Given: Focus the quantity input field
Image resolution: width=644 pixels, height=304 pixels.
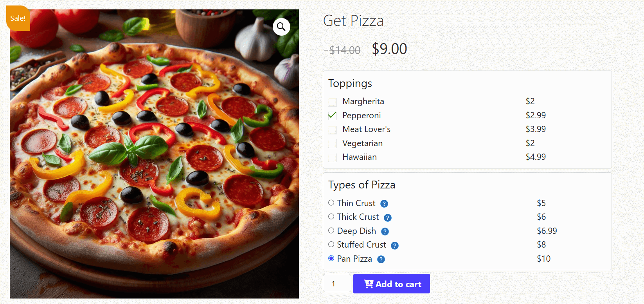Looking at the screenshot, I should [x=337, y=283].
